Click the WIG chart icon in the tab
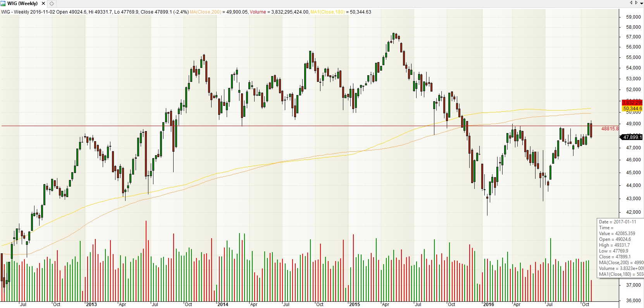Viewport: 644px width, 308px height. (3, 3)
